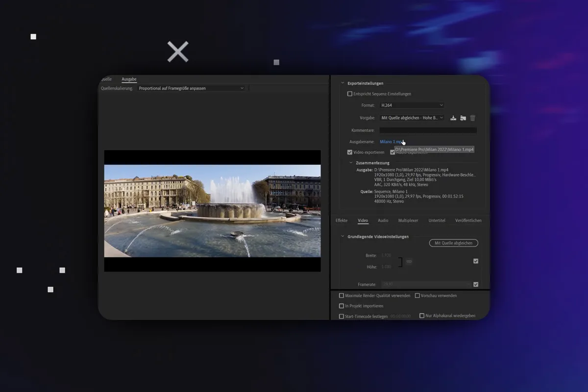Open the Quellenskalierung dropdown

191,88
